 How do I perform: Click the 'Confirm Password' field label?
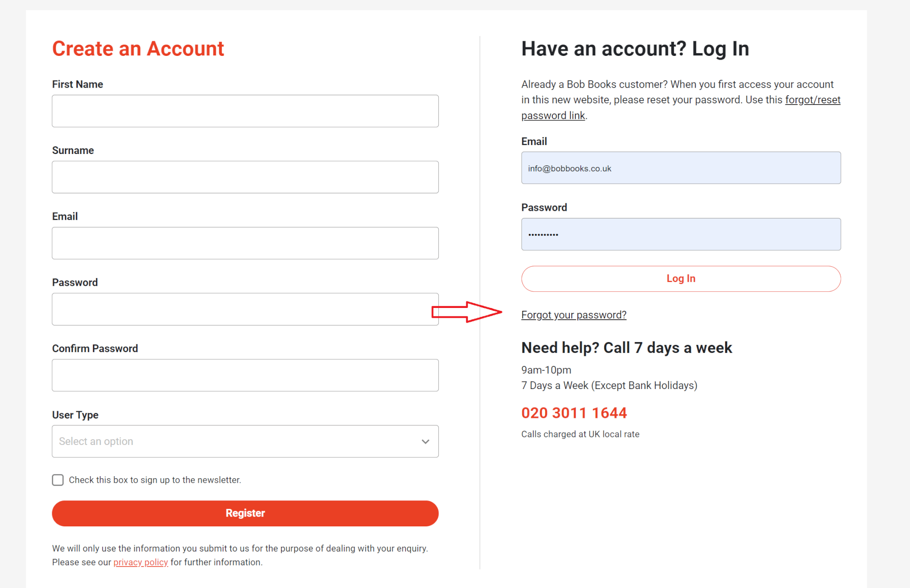coord(95,349)
